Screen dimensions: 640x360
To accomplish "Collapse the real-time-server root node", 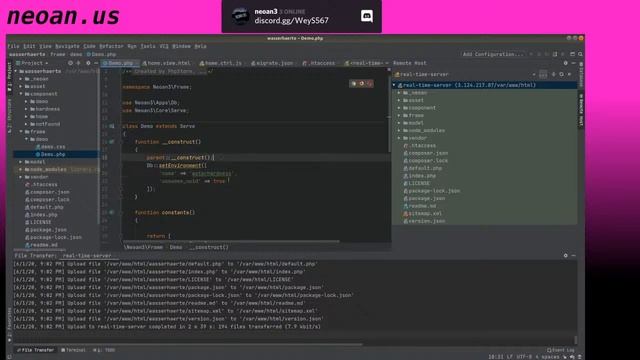I will (394, 85).
